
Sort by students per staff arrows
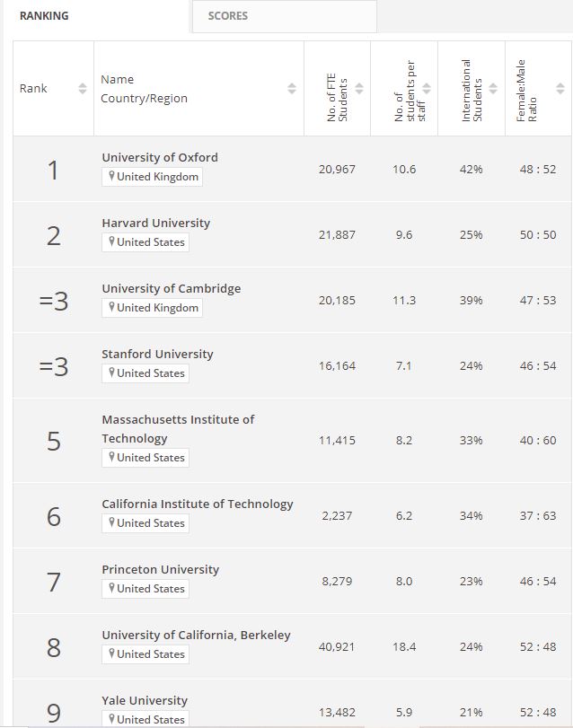tap(427, 89)
